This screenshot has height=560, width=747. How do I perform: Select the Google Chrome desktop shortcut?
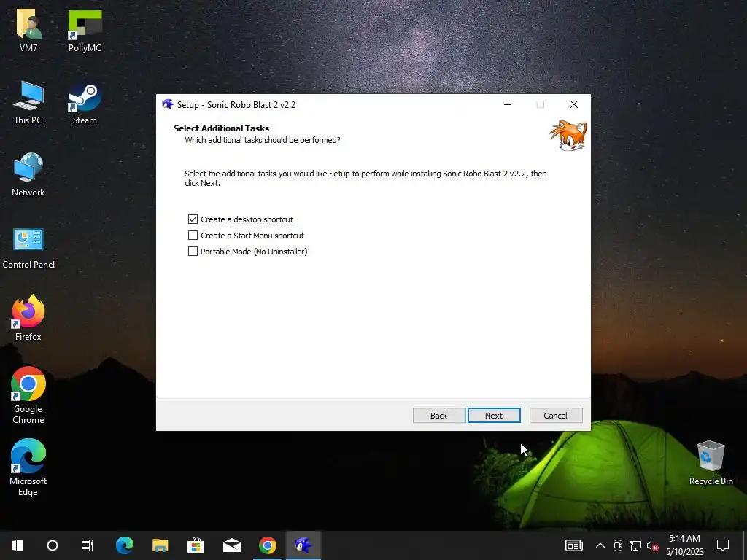[28, 395]
